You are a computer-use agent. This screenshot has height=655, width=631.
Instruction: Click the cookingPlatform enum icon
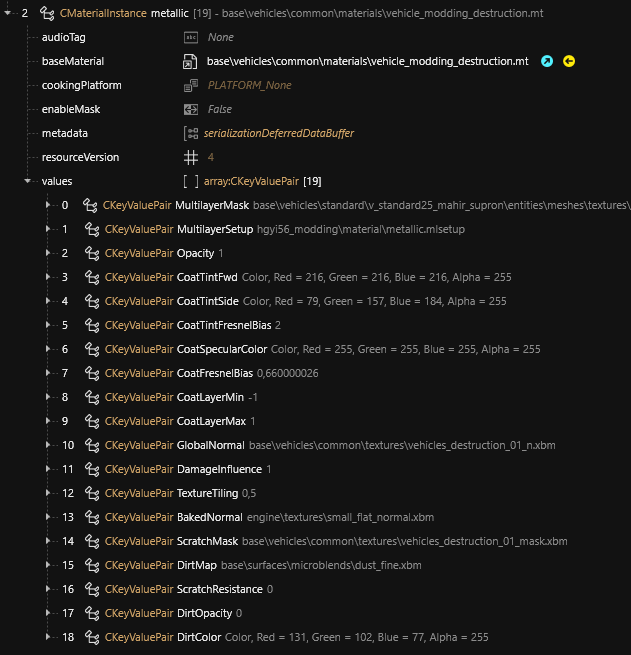(x=191, y=85)
